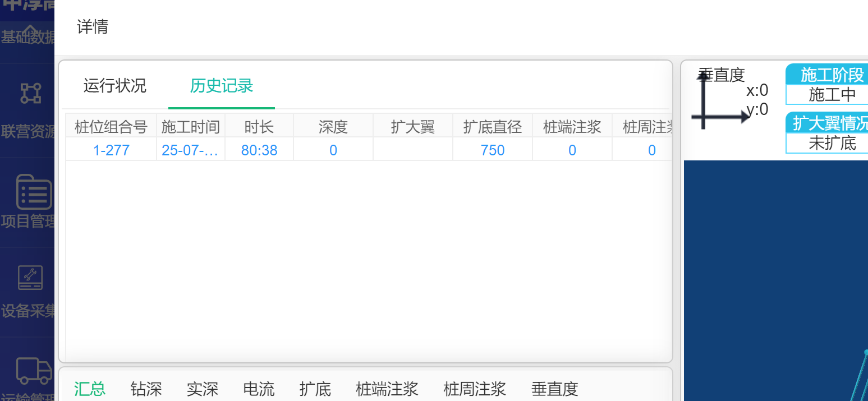Switch to 扩底 tab
This screenshot has height=401, width=868.
(x=315, y=389)
